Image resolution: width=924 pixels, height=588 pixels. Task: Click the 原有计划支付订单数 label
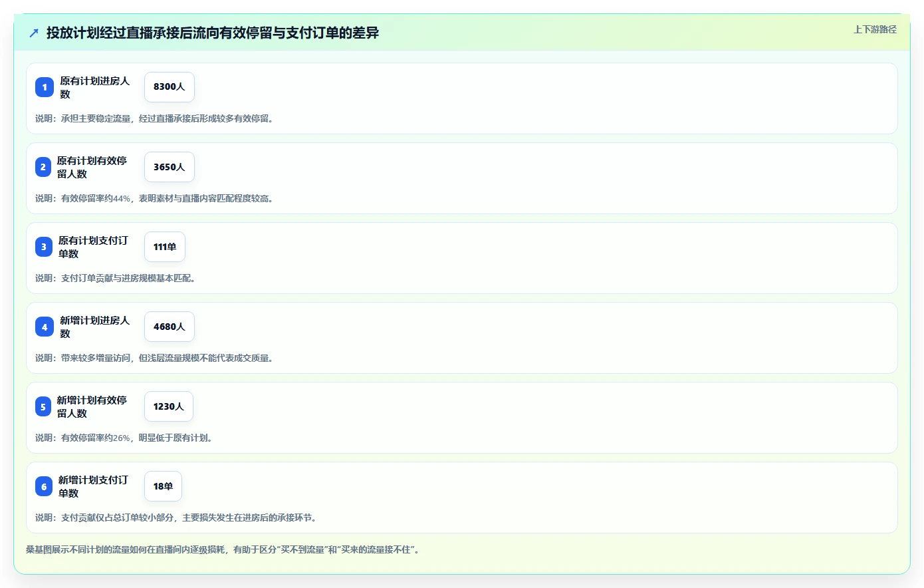point(93,247)
